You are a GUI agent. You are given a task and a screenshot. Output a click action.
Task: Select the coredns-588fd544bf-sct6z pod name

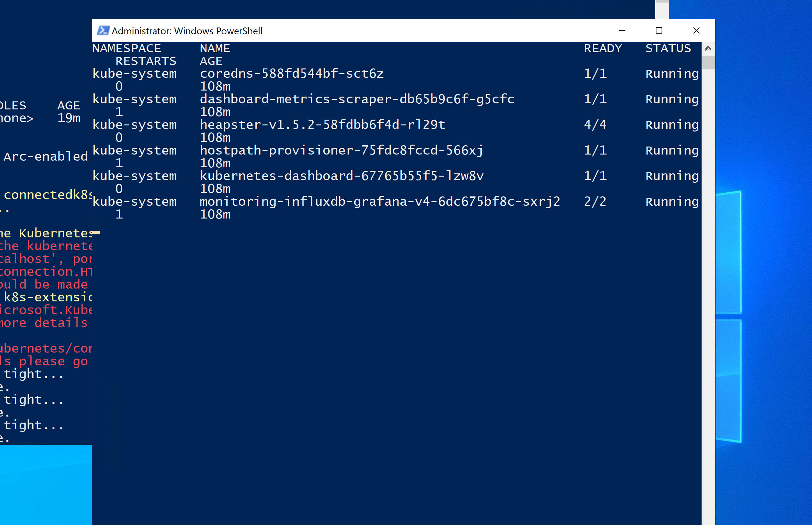[x=291, y=73]
